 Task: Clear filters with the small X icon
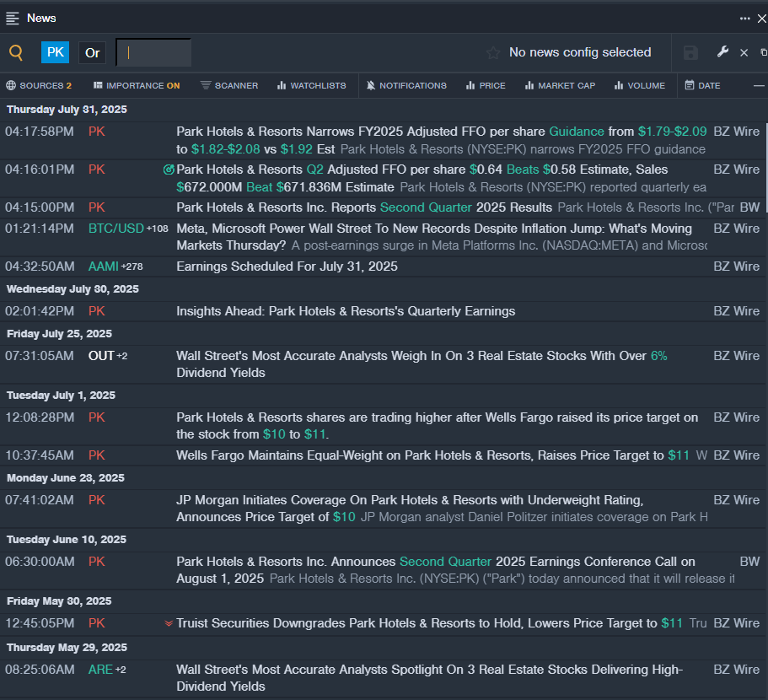click(744, 52)
